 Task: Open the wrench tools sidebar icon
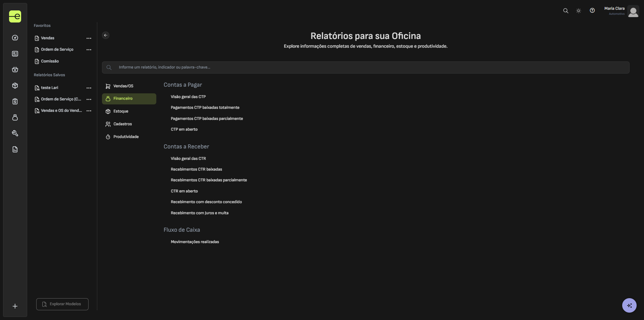(x=15, y=133)
